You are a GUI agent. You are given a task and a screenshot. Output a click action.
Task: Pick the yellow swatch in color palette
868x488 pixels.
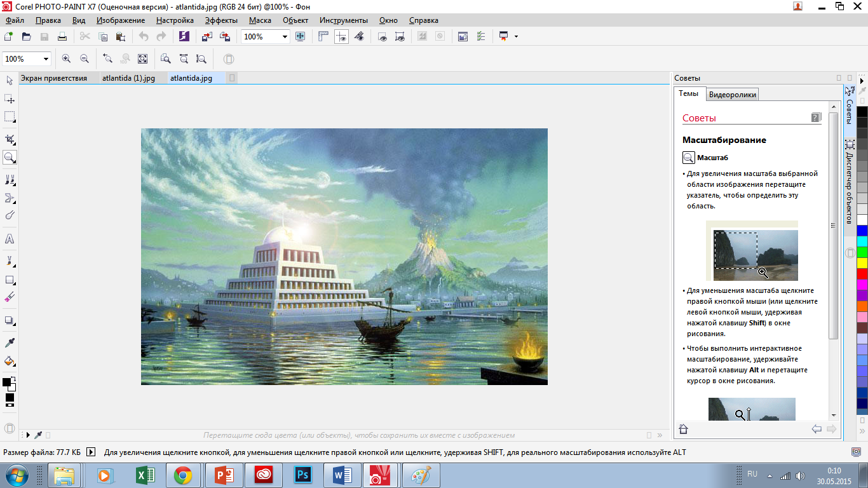(862, 262)
